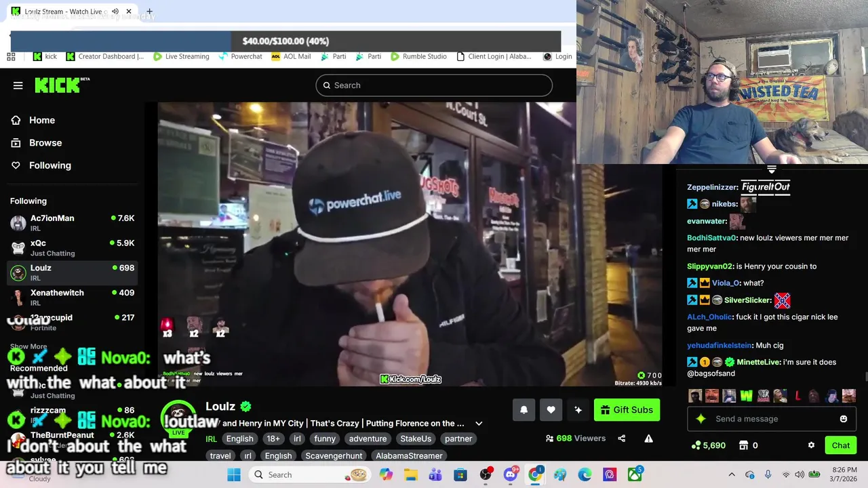Open chat settings gear icon
868x488 pixels.
coord(811,445)
